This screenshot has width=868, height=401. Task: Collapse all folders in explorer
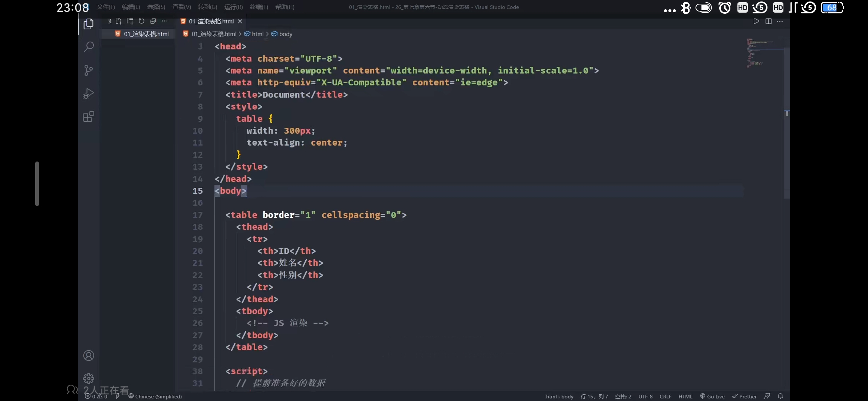coord(153,21)
